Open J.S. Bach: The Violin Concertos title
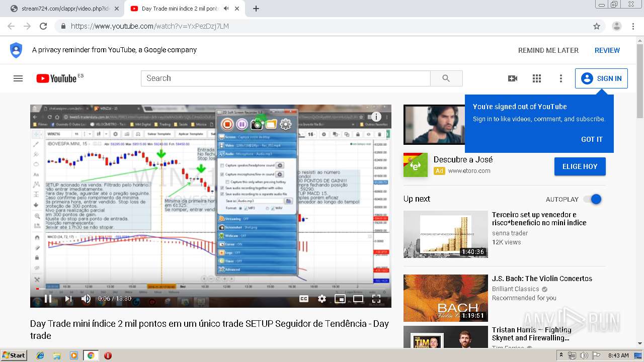The image size is (644, 362). 542,279
